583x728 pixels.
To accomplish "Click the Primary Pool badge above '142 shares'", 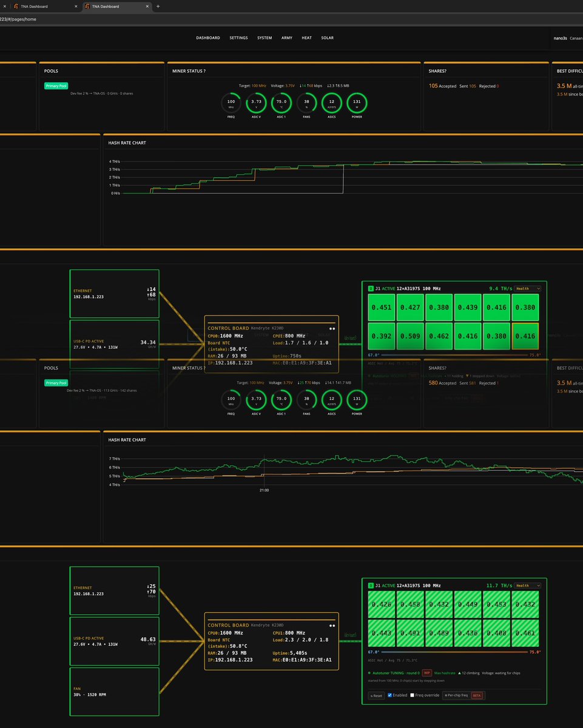I will coord(56,383).
